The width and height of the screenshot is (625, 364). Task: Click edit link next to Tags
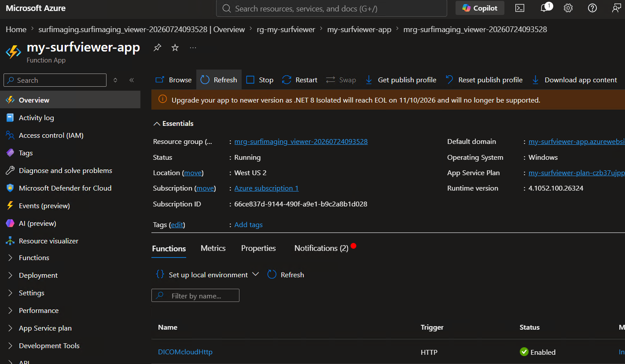point(177,225)
